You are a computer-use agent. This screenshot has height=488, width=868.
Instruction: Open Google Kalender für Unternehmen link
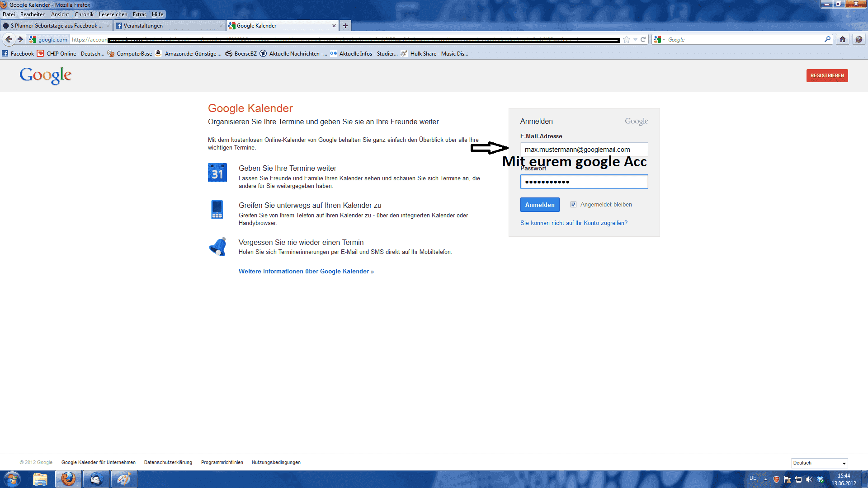tap(99, 463)
